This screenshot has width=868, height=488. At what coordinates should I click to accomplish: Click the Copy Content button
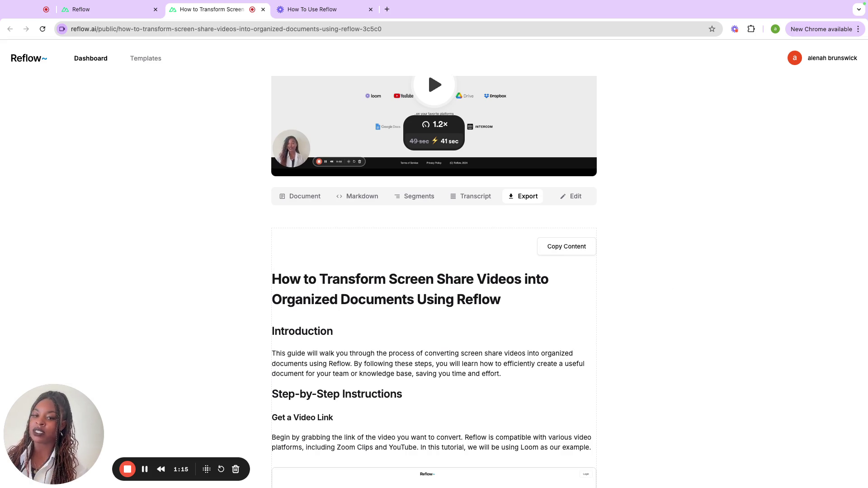pyautogui.click(x=566, y=246)
